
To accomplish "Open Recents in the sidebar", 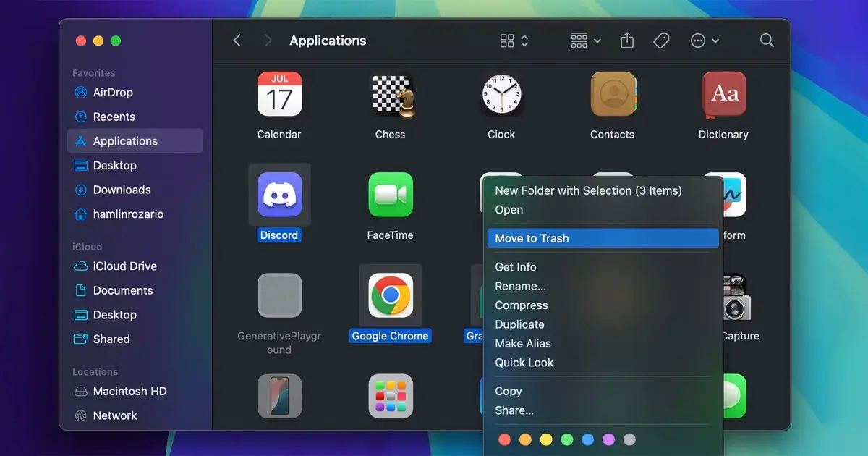I will pos(135,117).
